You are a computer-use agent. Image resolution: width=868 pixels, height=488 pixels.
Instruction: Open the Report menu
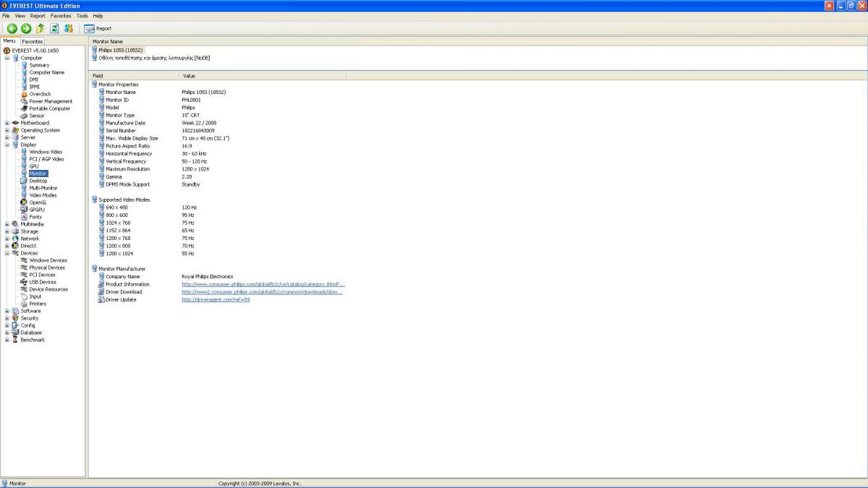coord(38,15)
